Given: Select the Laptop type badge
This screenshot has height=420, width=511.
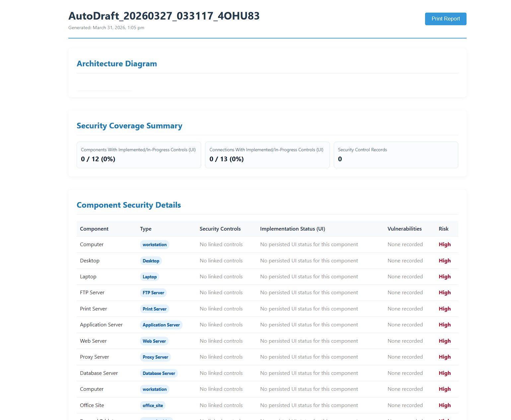Looking at the screenshot, I should 149,276.
